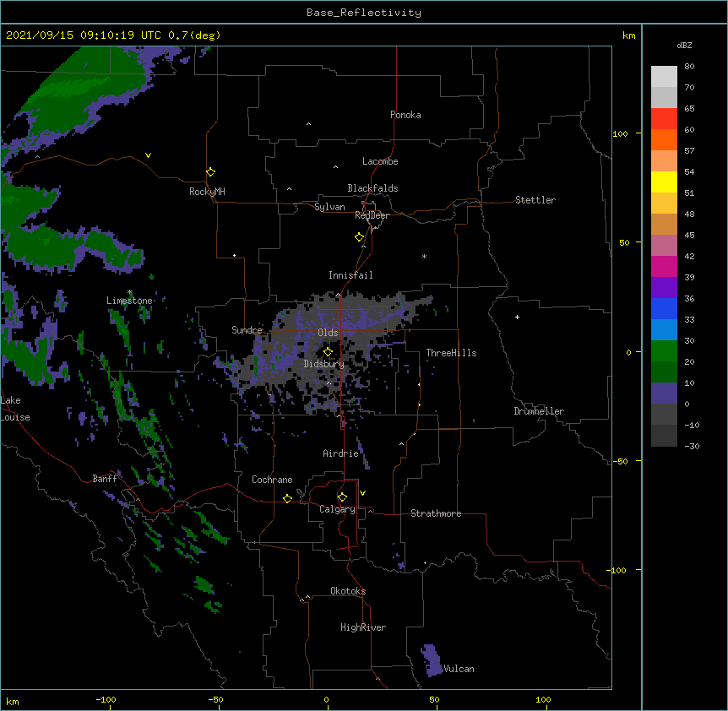This screenshot has height=711, width=728.
Task: Click the yellow diamond marker between Olds and Didsbury
Action: (x=328, y=351)
